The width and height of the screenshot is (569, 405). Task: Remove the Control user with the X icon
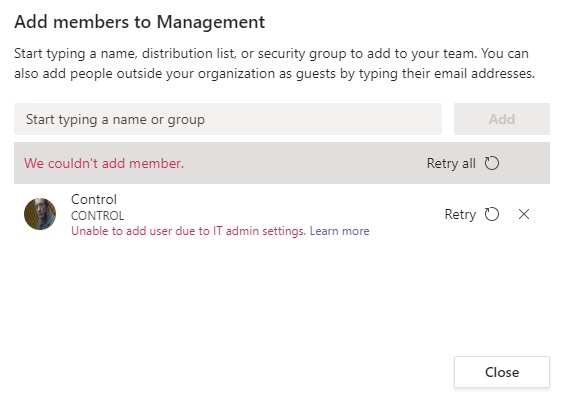point(524,214)
